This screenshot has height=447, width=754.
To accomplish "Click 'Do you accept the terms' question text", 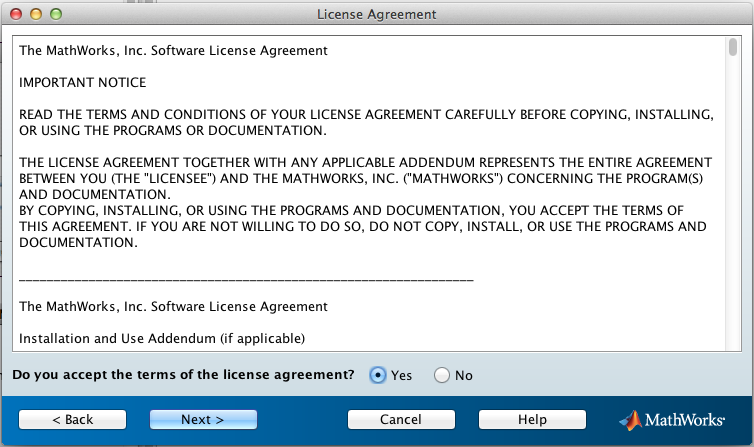I will (x=183, y=374).
